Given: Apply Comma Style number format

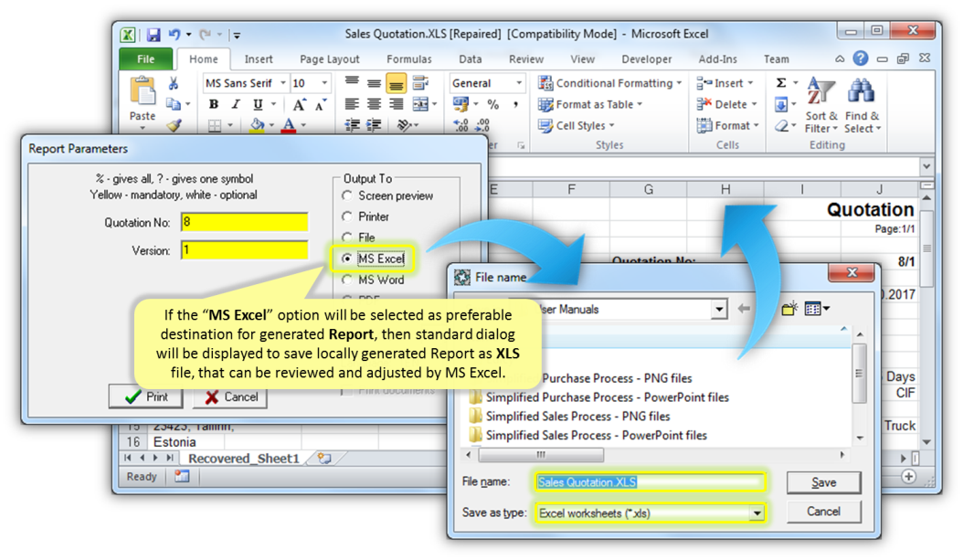Looking at the screenshot, I should coord(515,104).
